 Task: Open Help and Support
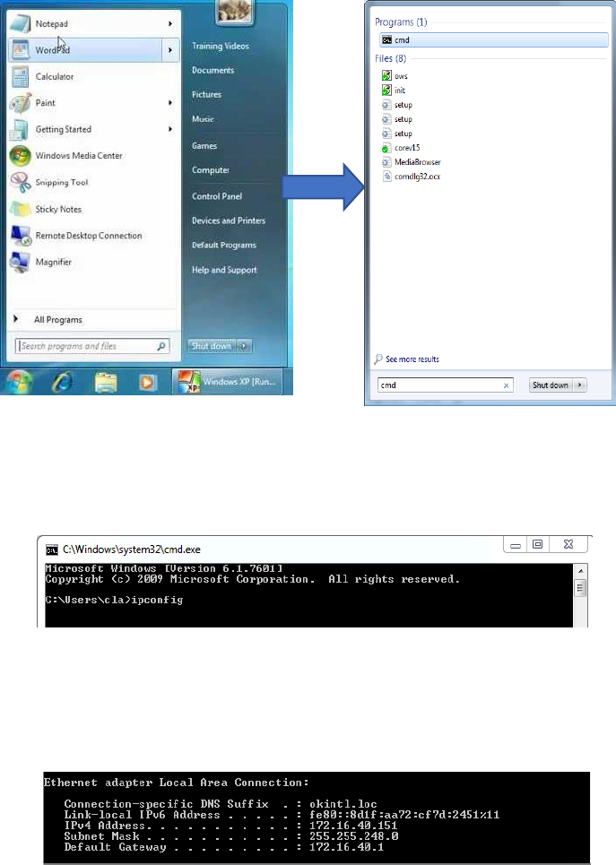pos(224,270)
